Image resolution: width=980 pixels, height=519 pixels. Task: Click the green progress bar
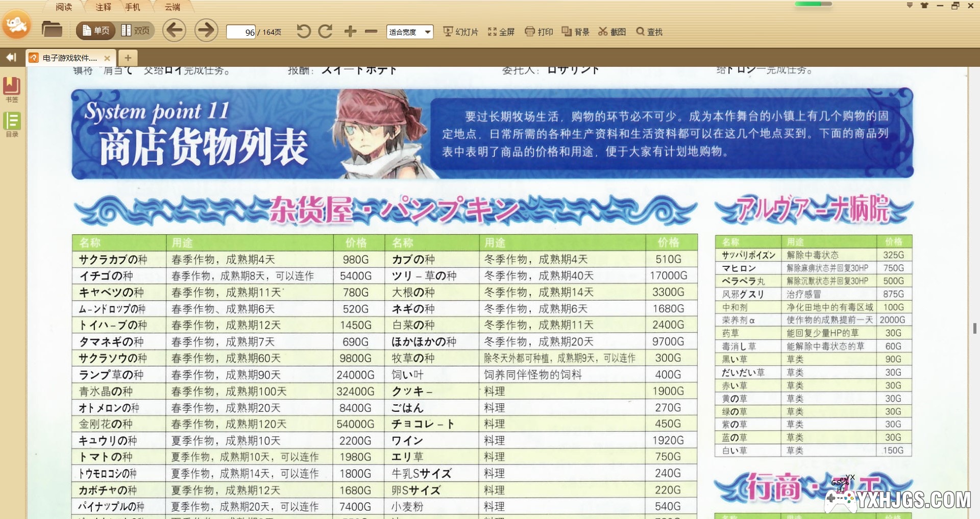[813, 4]
